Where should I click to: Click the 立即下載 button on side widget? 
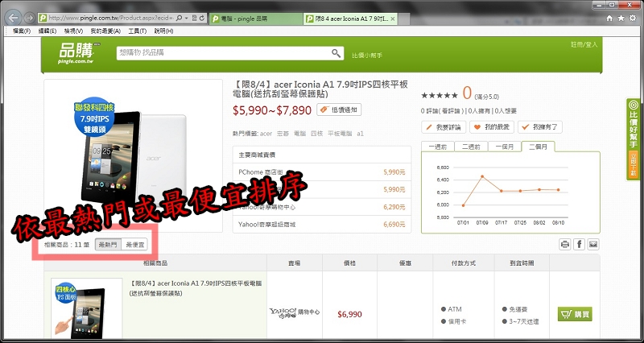tap(634, 165)
